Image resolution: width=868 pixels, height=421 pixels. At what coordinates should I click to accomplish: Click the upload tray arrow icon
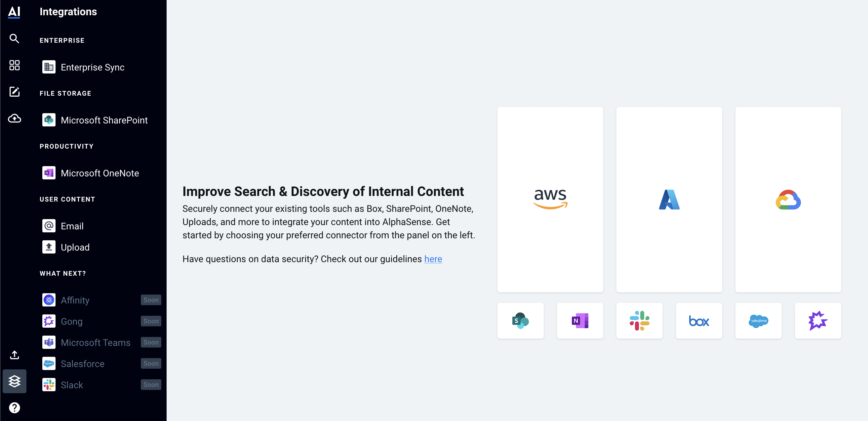(14, 355)
